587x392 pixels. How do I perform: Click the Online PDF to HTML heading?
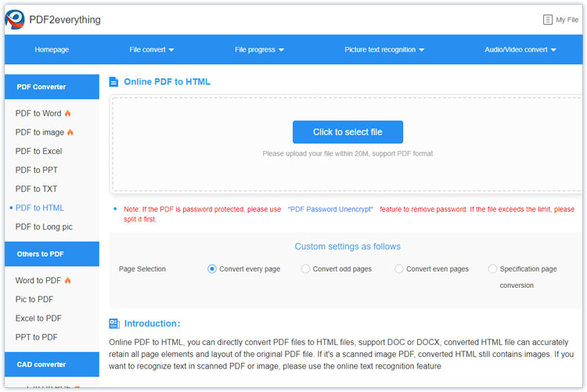[x=167, y=81]
